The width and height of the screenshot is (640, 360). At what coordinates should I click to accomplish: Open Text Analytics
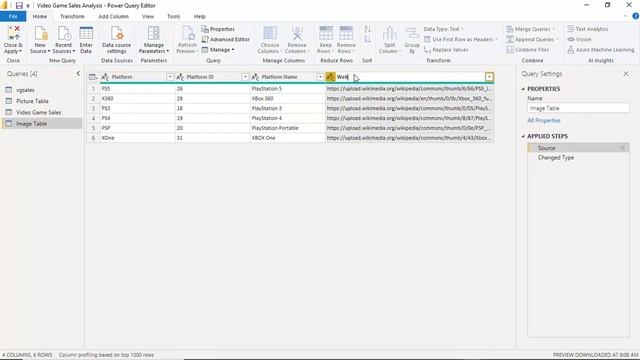tap(587, 29)
